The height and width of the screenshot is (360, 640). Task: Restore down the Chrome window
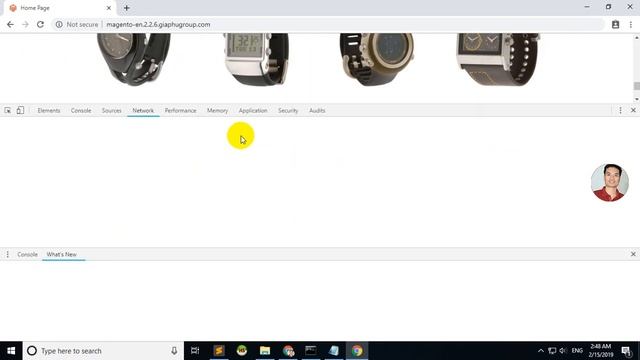609,7
